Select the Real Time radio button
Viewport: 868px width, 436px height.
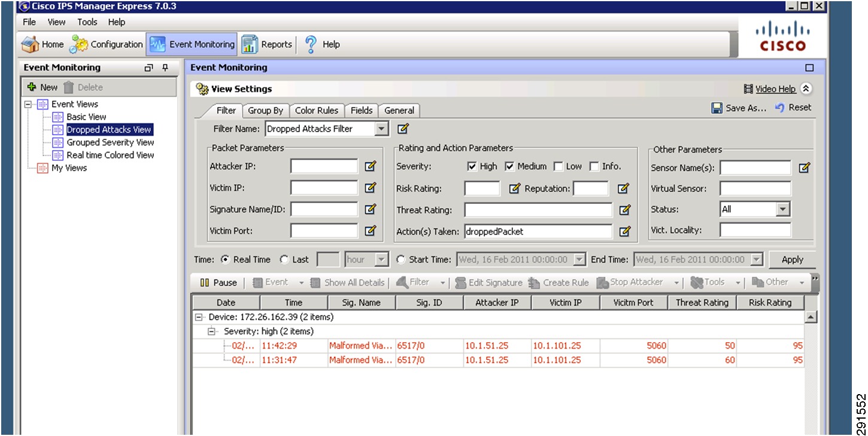coord(225,260)
